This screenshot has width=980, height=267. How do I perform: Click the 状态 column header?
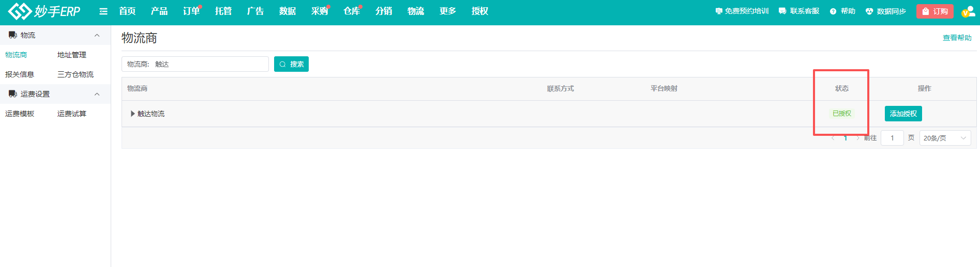(x=842, y=89)
